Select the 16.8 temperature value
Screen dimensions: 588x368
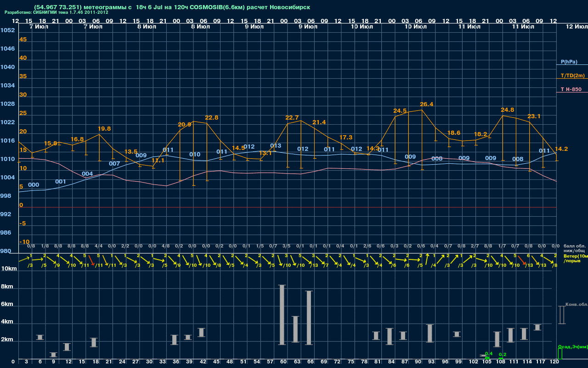(77, 139)
